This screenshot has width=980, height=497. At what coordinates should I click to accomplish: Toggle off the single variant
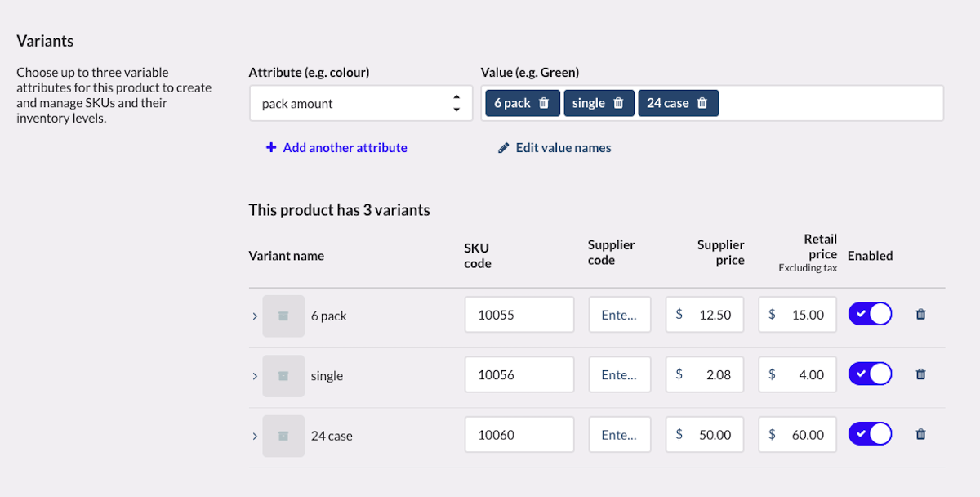coord(870,374)
